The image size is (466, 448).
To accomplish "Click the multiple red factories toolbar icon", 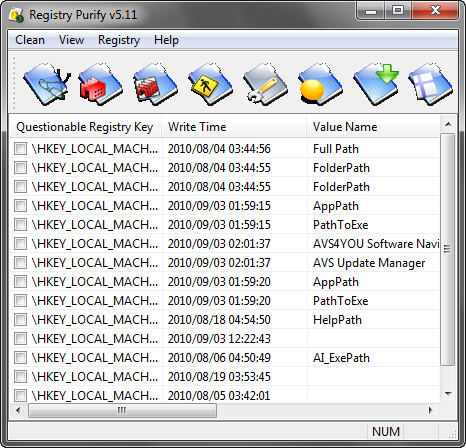I will click(x=155, y=84).
